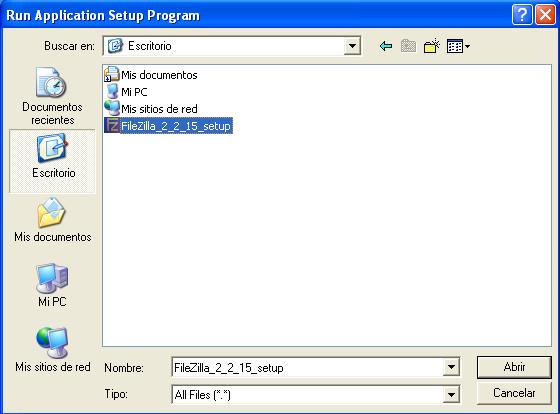
Task: Expand the Buscar en location dropdown
Action: 352,46
